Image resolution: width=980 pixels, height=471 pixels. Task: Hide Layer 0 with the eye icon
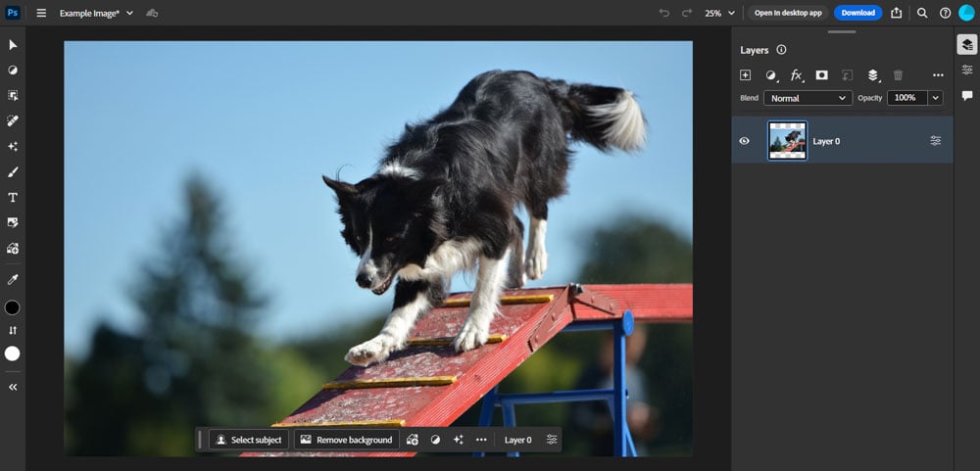[x=745, y=141]
